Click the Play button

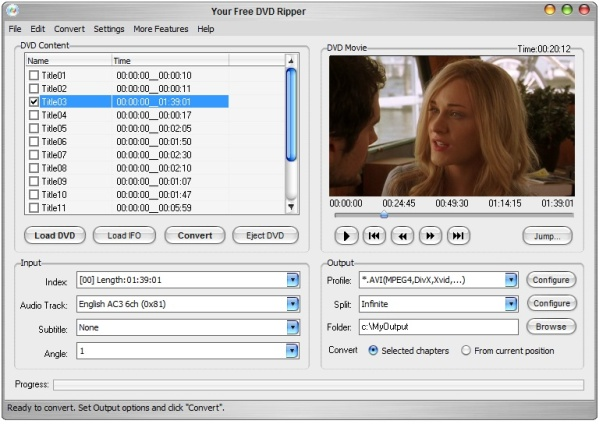coord(346,236)
